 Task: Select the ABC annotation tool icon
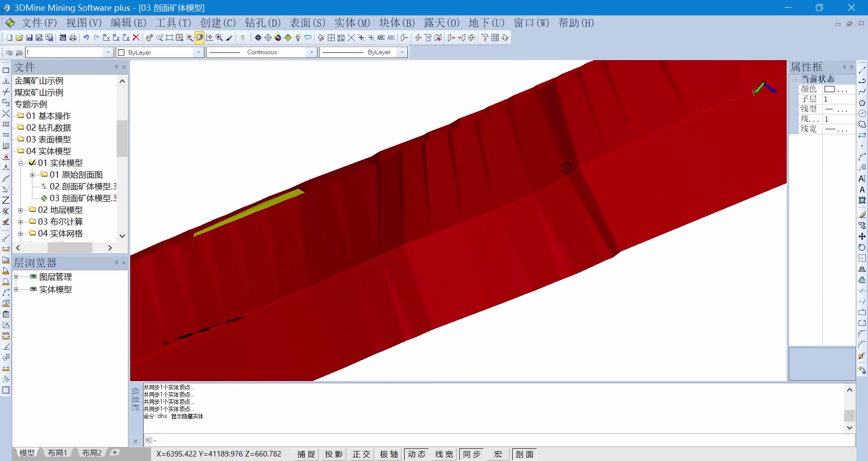pos(381,38)
